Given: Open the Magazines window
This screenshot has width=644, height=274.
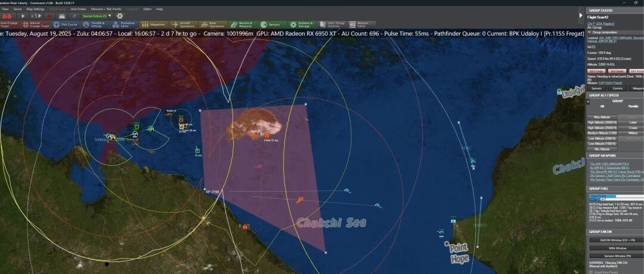Looking at the screenshot, I should pyautogui.click(x=154, y=24).
